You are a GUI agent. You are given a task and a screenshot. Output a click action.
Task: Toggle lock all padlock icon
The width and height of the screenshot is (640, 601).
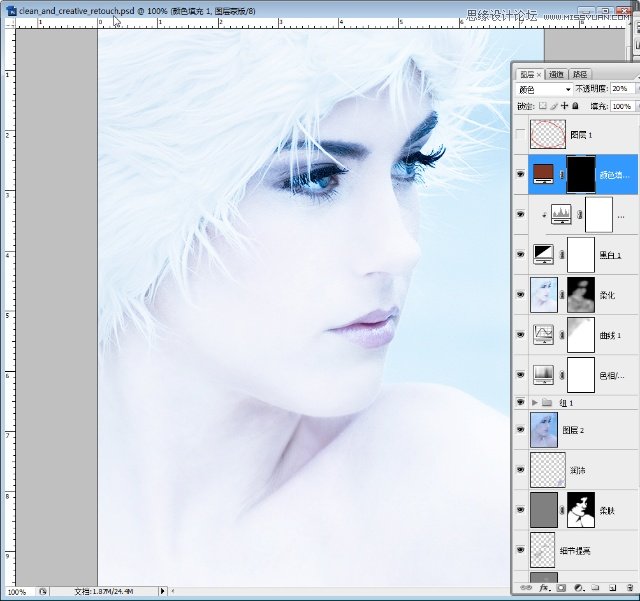coord(576,106)
